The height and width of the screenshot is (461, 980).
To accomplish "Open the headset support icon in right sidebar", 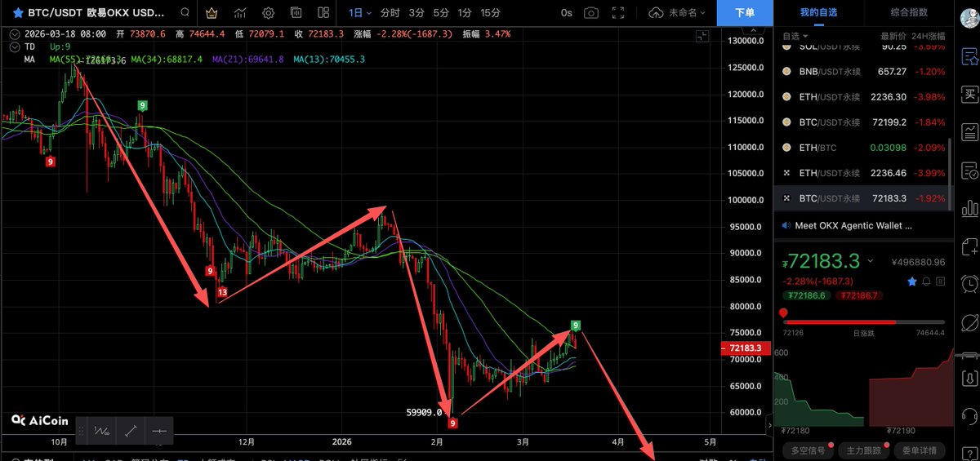I will click(969, 416).
